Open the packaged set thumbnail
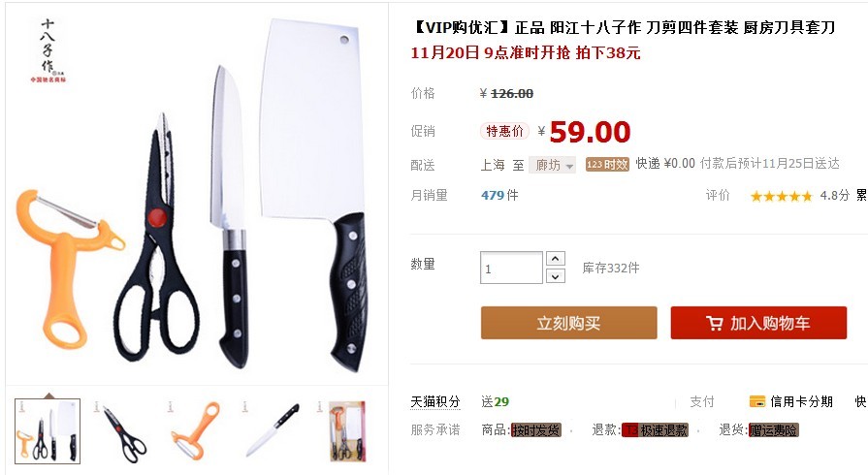This screenshot has width=868, height=475. (x=345, y=431)
